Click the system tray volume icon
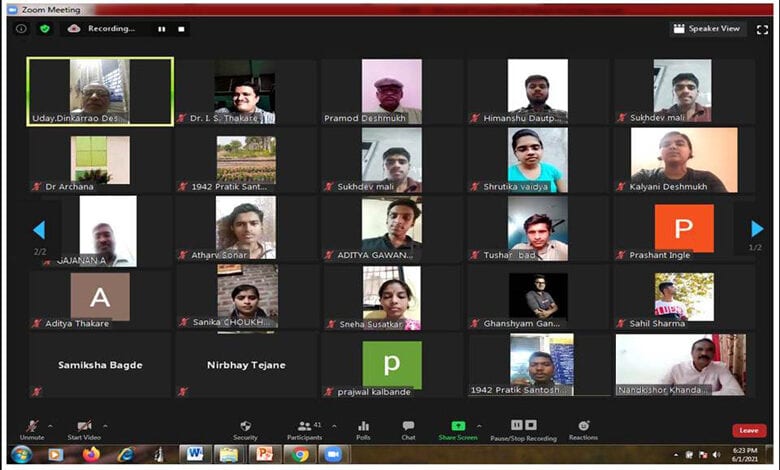This screenshot has height=470, width=780. tap(716, 455)
